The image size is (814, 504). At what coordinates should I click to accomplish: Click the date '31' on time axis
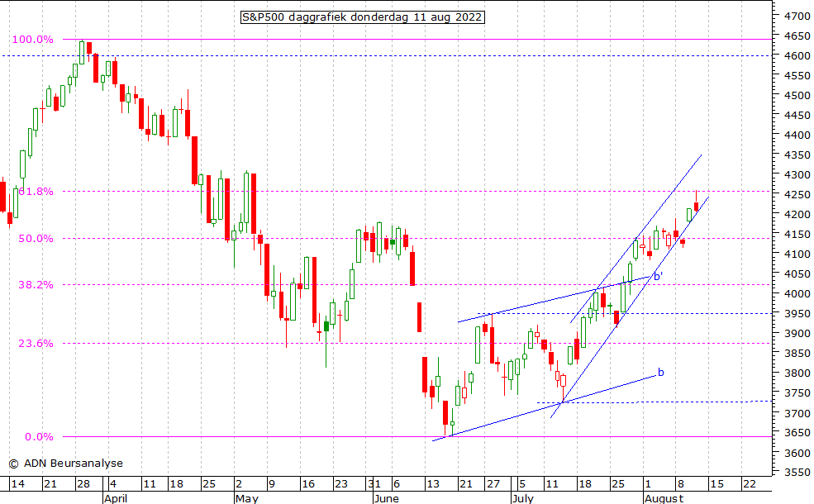tap(375, 483)
